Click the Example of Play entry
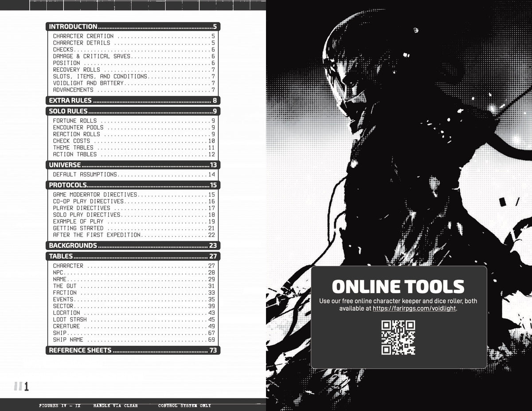The width and height of the screenshot is (532, 411). [x=134, y=222]
